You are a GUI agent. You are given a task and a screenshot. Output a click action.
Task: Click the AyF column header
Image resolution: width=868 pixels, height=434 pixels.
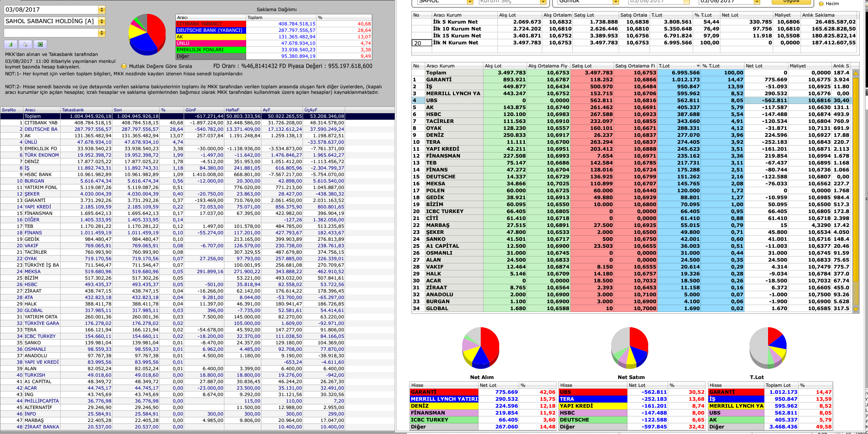282,110
